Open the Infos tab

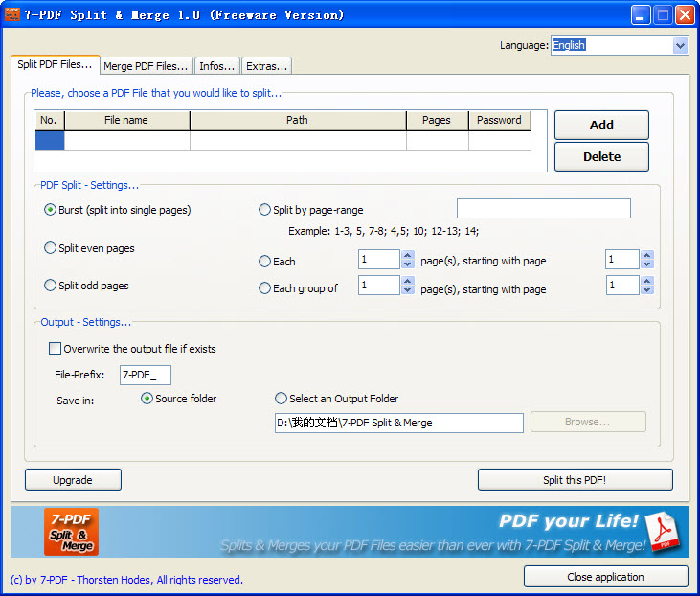tap(216, 66)
